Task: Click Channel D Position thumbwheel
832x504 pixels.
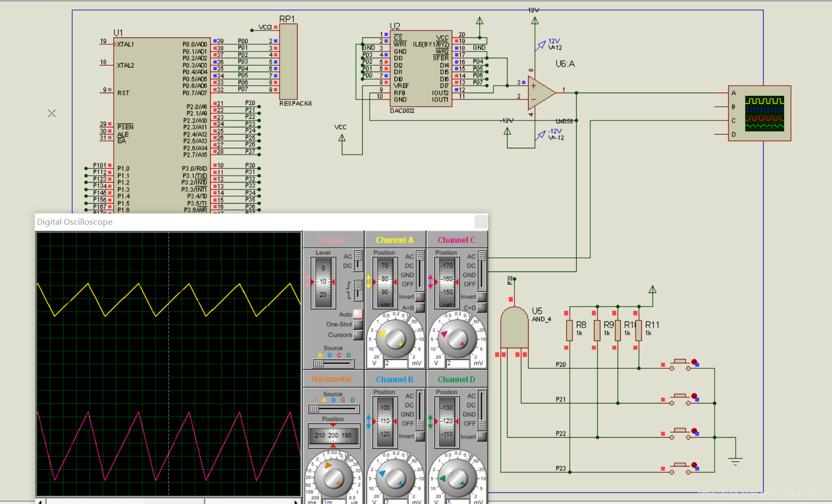Action: tap(447, 421)
